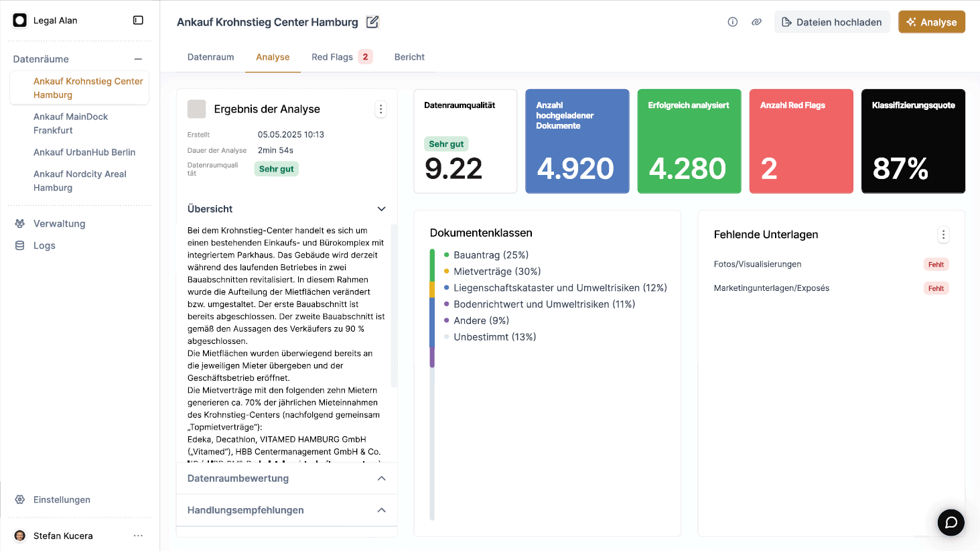
Task: Collapse the Datenräume section
Action: (138, 59)
